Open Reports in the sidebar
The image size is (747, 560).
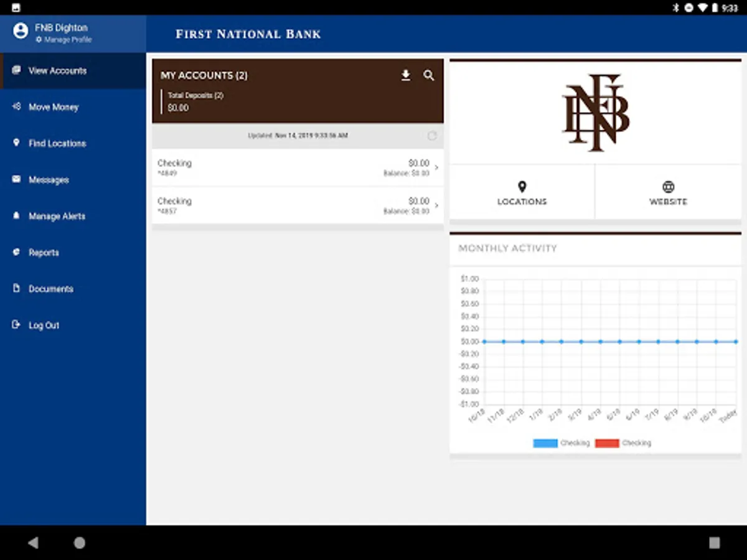click(x=73, y=253)
